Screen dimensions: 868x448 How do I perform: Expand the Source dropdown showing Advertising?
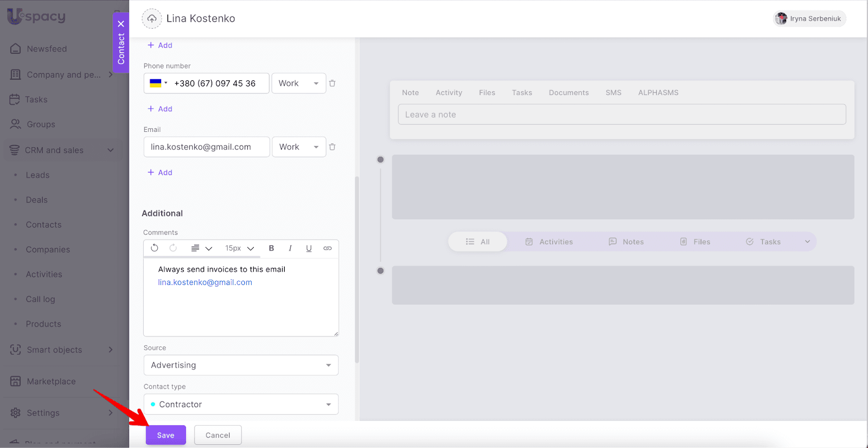coord(241,365)
